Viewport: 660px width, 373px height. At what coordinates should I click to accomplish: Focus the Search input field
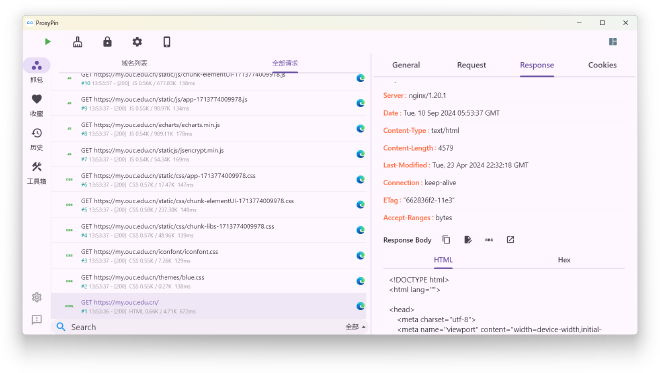coord(206,327)
